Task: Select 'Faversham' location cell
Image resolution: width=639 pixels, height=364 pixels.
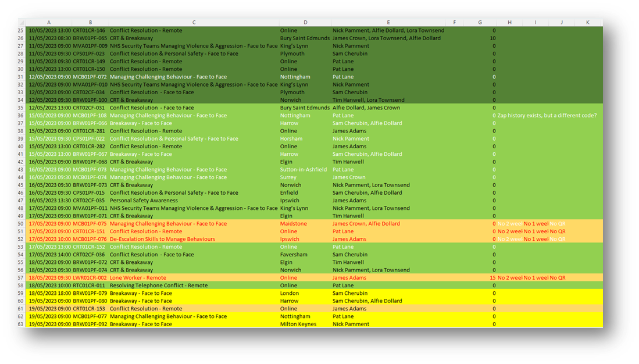Action: [x=295, y=255]
